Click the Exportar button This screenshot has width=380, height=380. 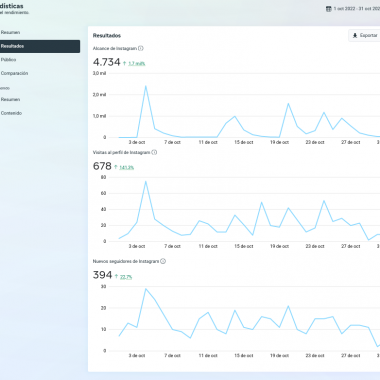pos(364,35)
